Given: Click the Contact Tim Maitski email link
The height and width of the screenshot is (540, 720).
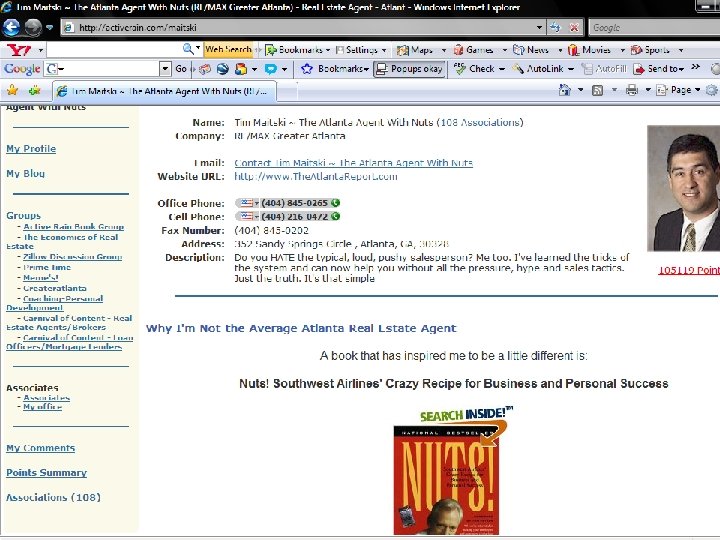Looking at the screenshot, I should [x=354, y=163].
